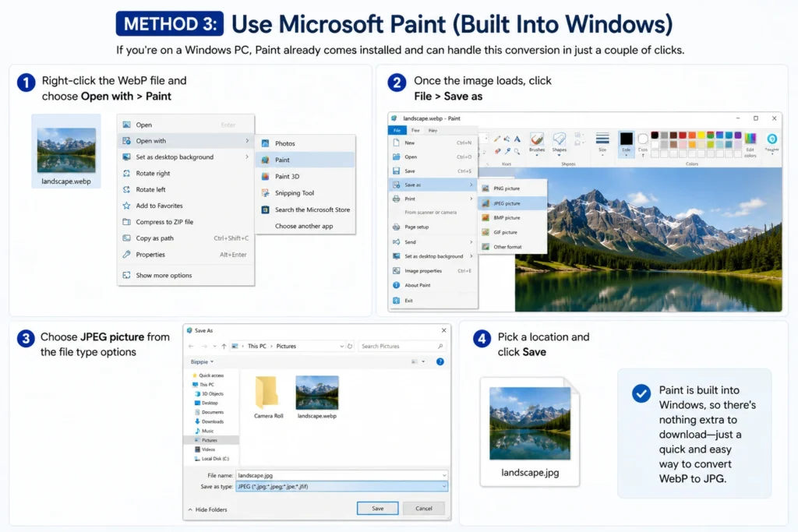Click the Paint 3D app icon

(265, 177)
